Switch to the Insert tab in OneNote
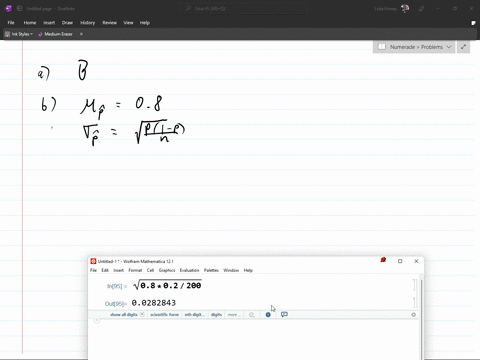480x360 pixels. (49, 23)
